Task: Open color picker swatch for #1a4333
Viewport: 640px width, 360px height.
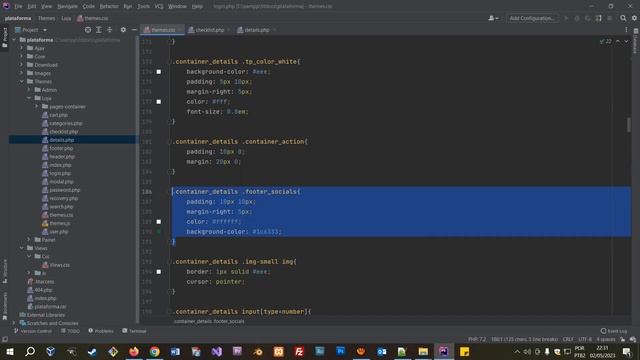Action: [159, 232]
